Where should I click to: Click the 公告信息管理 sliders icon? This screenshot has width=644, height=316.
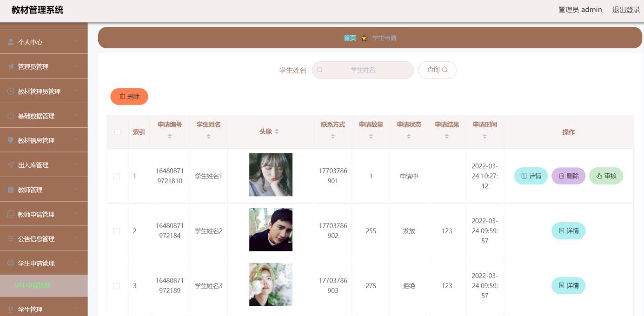(11, 239)
